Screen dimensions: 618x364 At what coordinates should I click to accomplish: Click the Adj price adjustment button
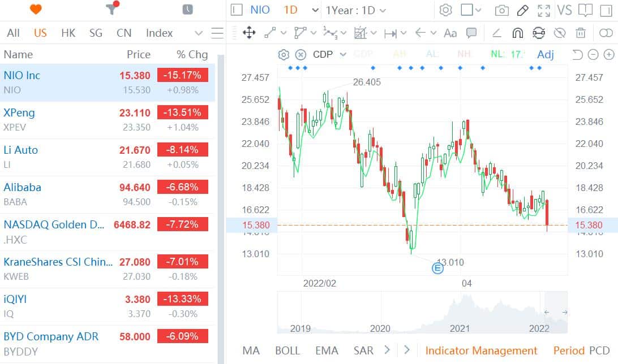click(x=545, y=54)
